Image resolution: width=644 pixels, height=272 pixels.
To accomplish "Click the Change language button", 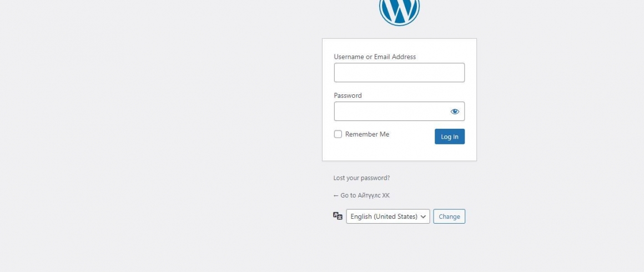I will coord(449,216).
